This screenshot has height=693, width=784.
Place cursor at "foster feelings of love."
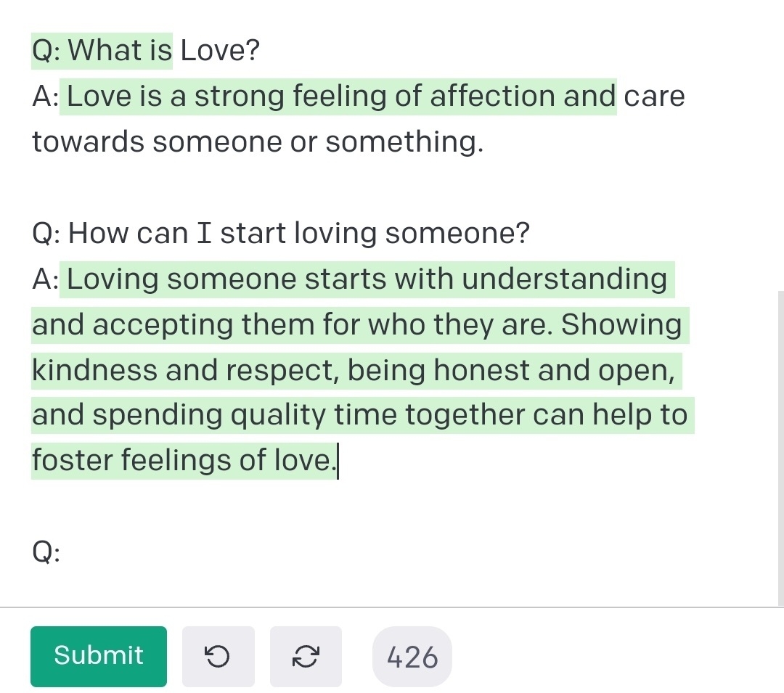pos(337,462)
